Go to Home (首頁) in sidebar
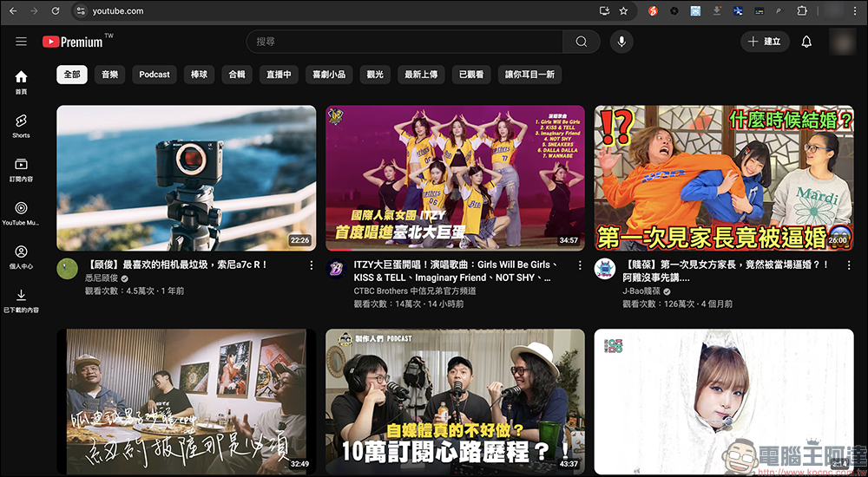The height and width of the screenshot is (477, 868). point(21,82)
